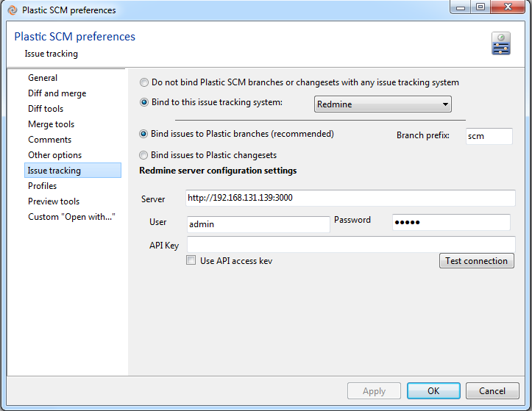532x411 pixels.
Task: Go to Preview tools settings
Action: coord(54,201)
